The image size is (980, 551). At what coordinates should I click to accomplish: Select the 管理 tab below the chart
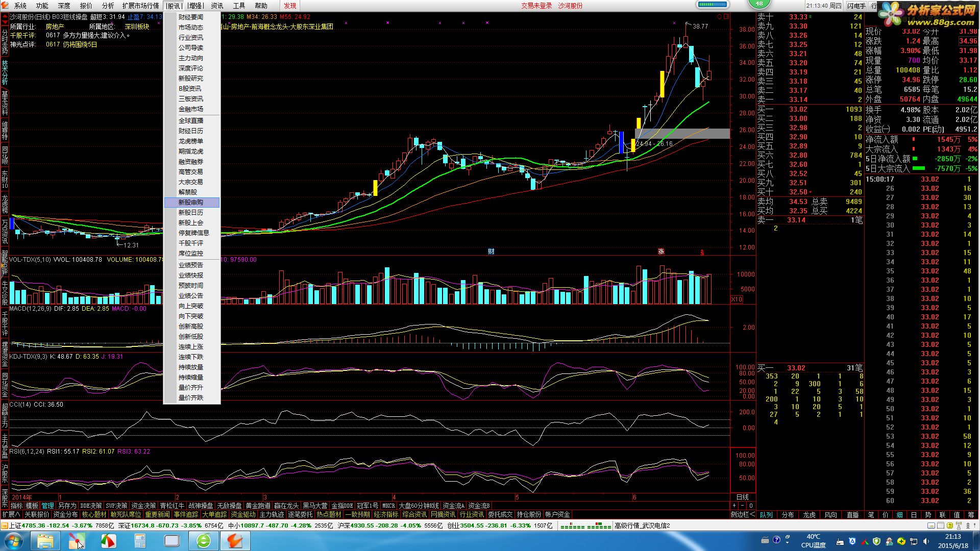[x=47, y=506]
